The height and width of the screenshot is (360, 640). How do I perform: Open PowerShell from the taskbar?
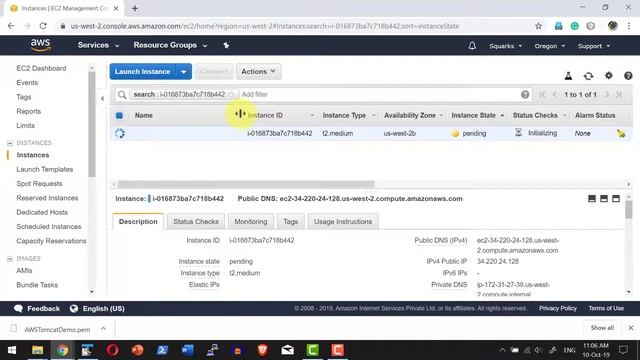[162, 350]
